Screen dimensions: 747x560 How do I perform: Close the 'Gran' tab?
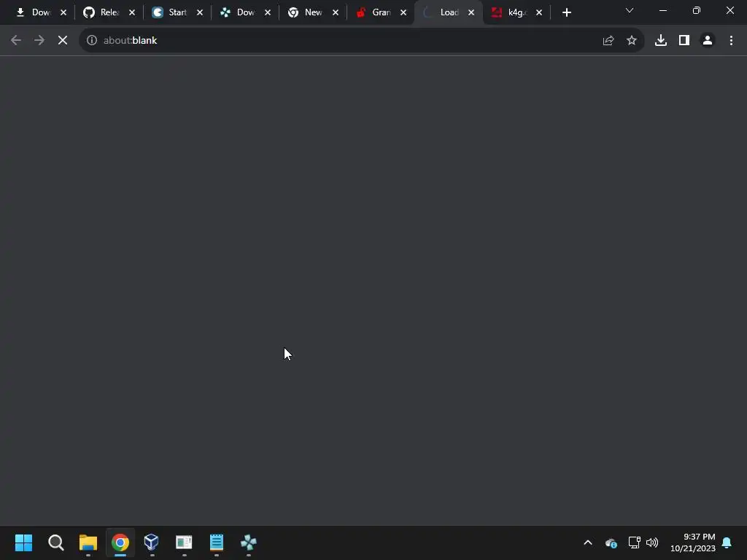403,13
